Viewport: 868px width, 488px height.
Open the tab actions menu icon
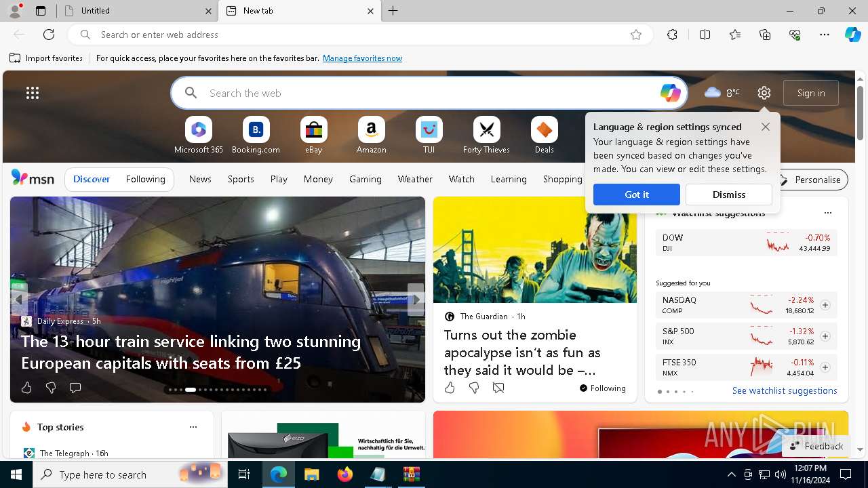pos(41,11)
